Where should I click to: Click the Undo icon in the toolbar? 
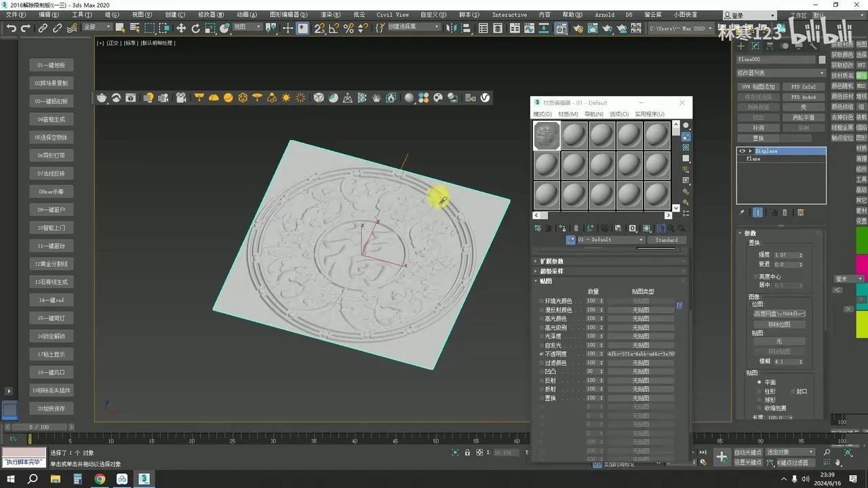(11, 28)
